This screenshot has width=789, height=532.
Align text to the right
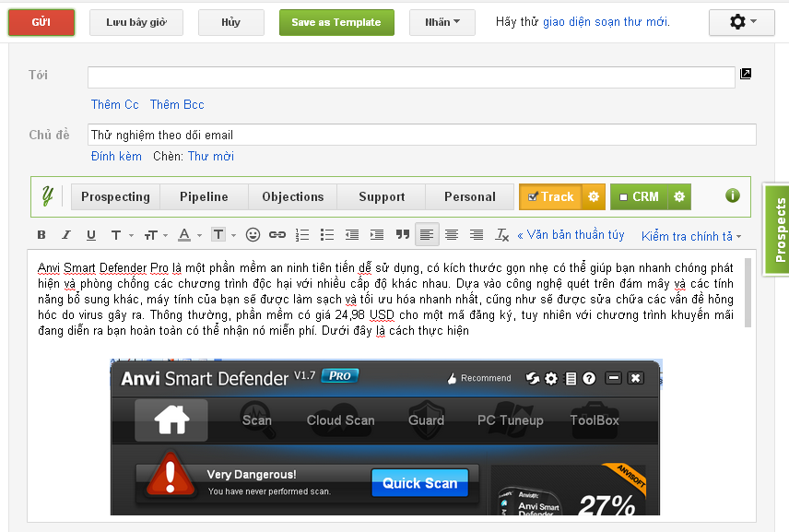pos(476,234)
